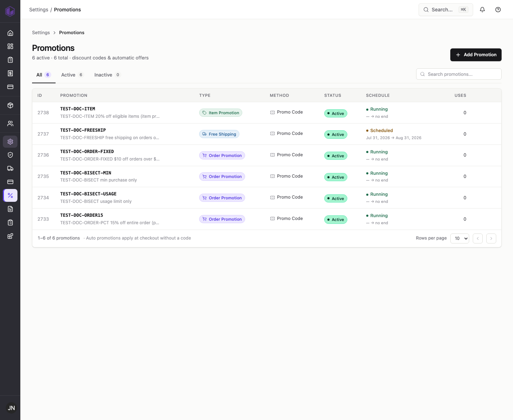
Task: Open the shipping truck sidebar icon
Action: pos(10,168)
